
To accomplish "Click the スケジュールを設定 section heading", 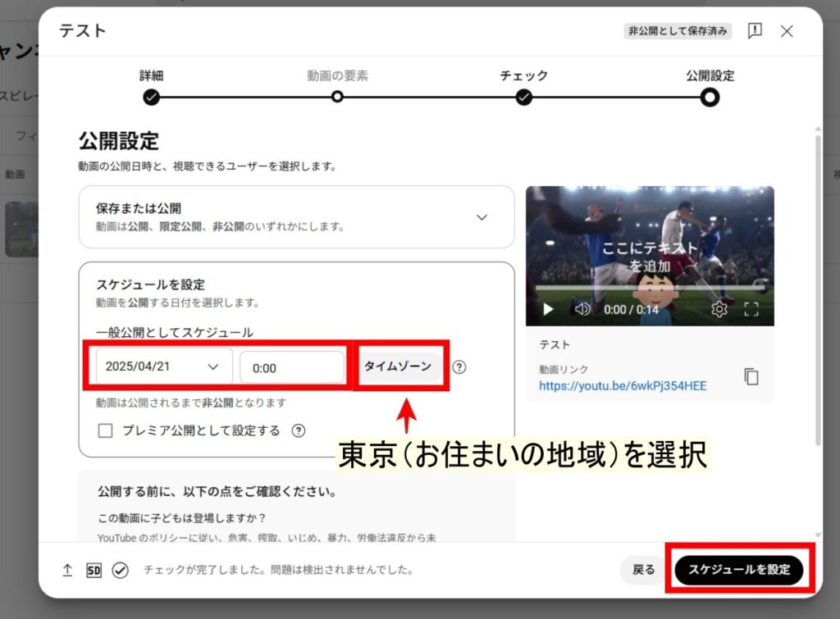I will (x=151, y=284).
